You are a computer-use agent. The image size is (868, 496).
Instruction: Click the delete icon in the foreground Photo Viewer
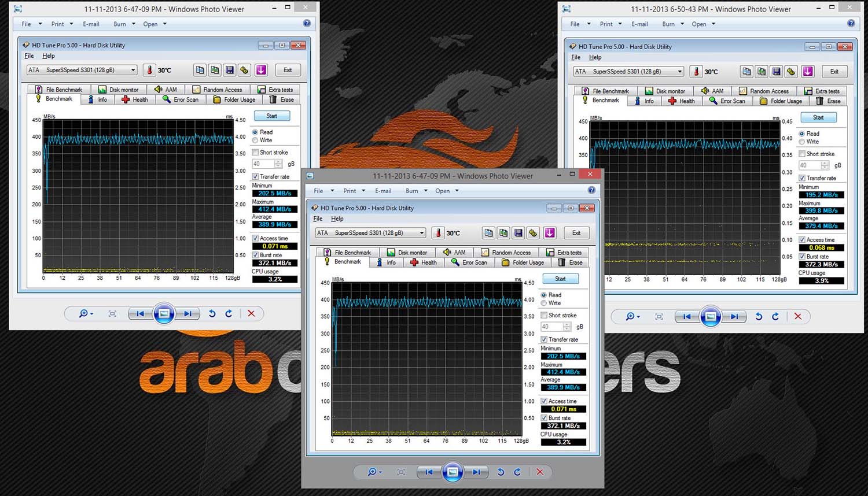(x=540, y=472)
